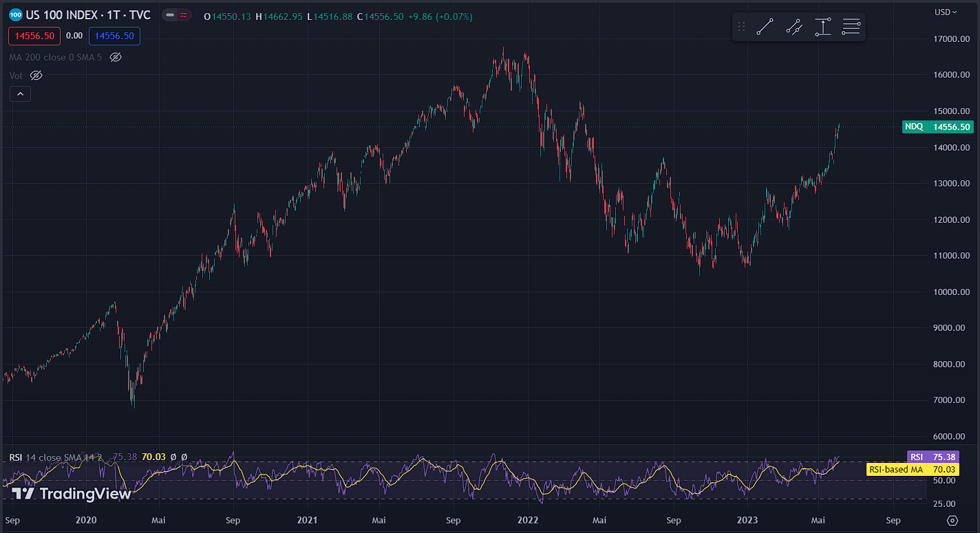
Task: Select the MA 200 close indicator label
Action: (x=55, y=57)
